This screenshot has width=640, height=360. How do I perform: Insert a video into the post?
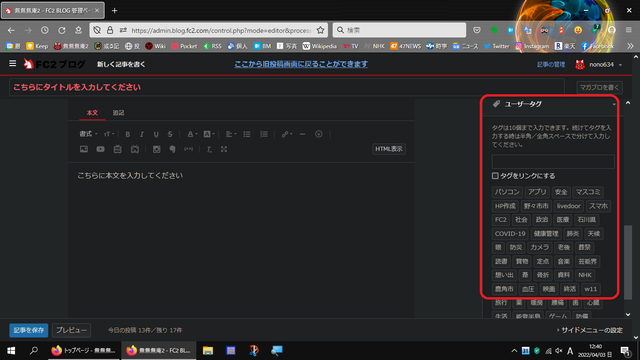tap(100, 149)
